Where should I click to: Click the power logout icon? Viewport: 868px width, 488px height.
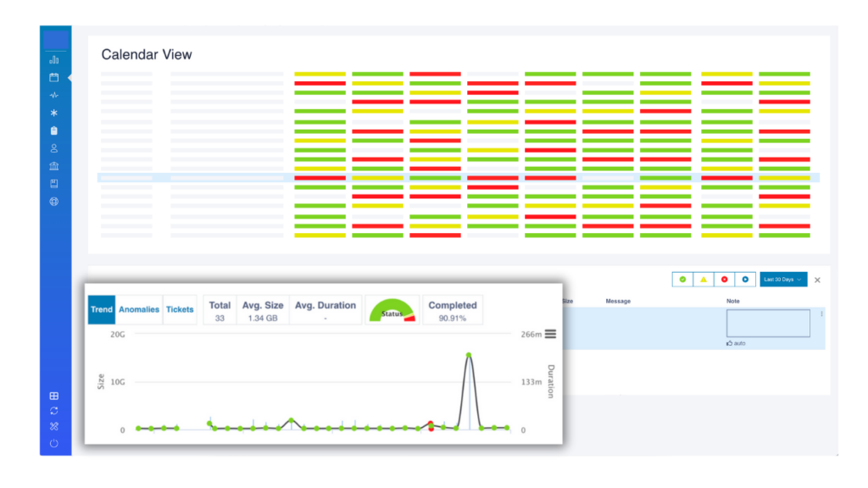click(x=53, y=443)
